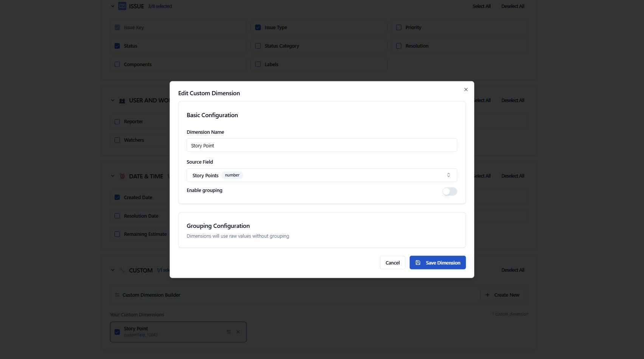Image resolution: width=644 pixels, height=359 pixels.
Task: Open settings icon on Story Point card
Action: tap(229, 332)
